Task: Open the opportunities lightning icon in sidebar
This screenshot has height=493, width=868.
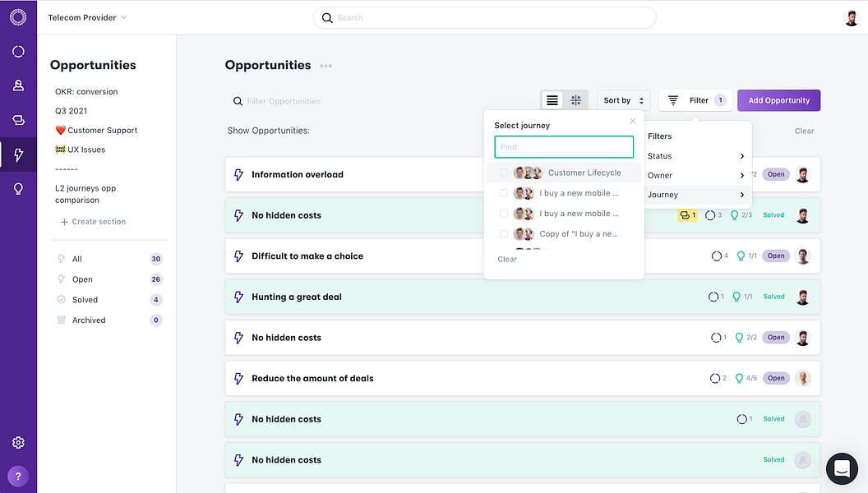Action: [x=18, y=154]
